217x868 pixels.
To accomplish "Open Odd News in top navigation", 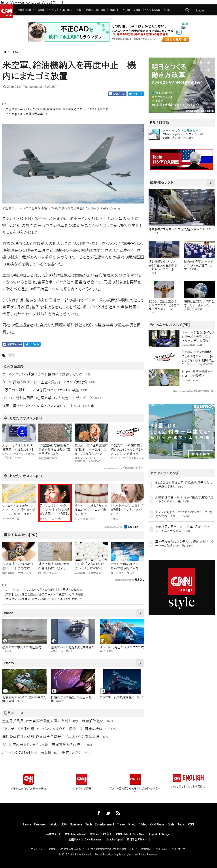I will tap(153, 10).
